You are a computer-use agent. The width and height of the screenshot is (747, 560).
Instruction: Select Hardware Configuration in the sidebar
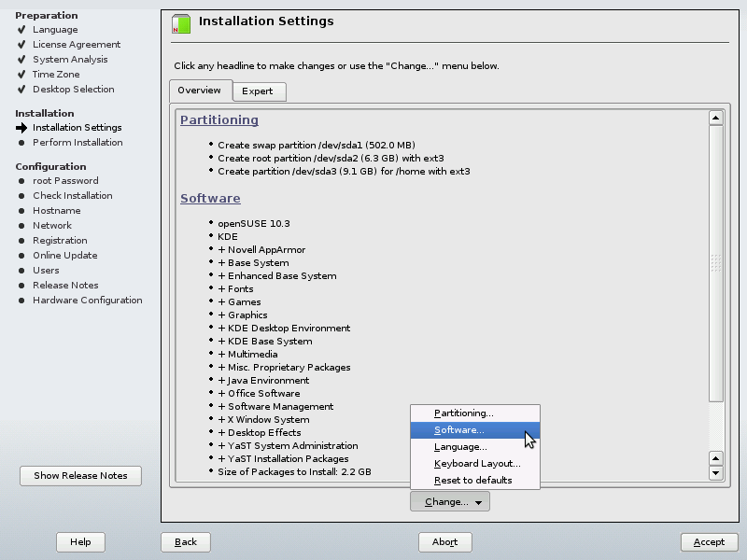pyautogui.click(x=87, y=300)
